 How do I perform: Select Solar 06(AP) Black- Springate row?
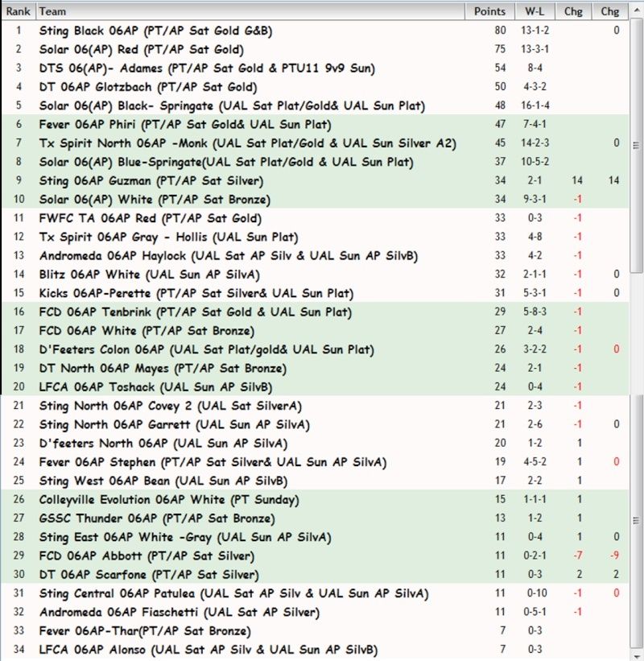(316, 105)
